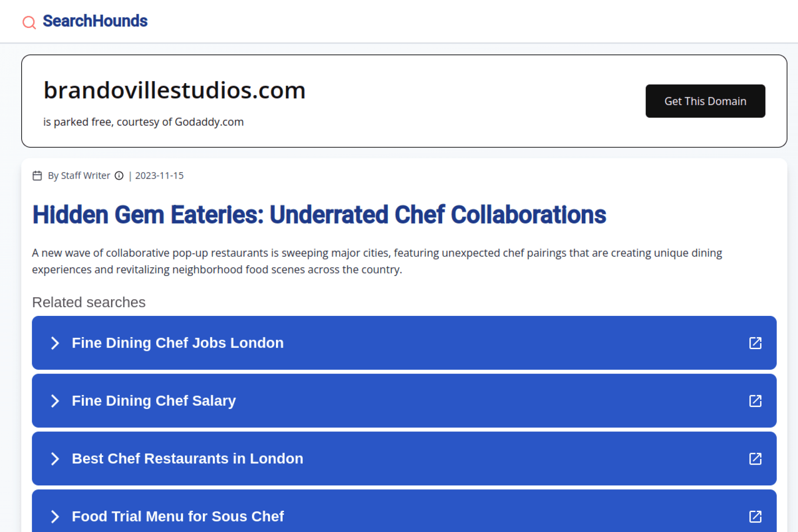Expand chevron beside Fine Dining Chef Salary

tap(55, 401)
